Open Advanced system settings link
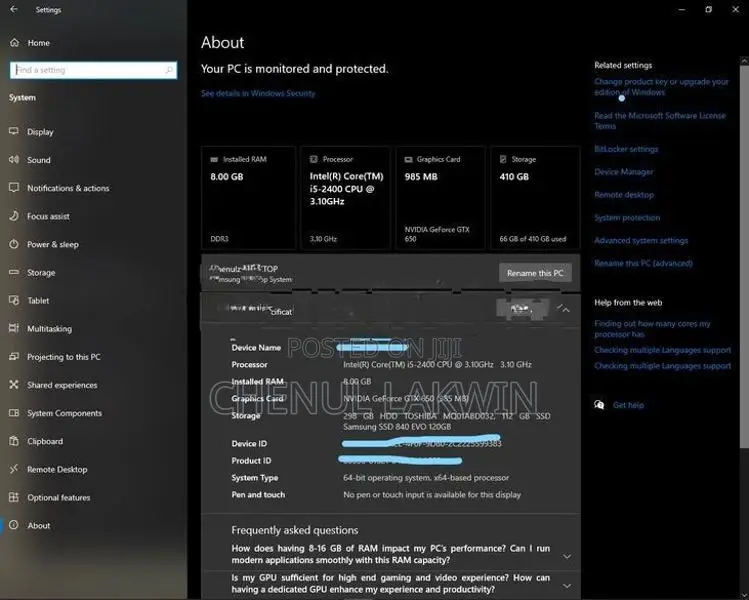 (x=641, y=241)
